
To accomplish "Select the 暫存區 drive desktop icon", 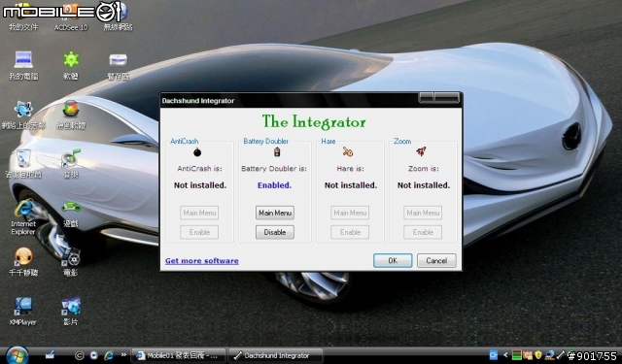I will click(x=119, y=65).
